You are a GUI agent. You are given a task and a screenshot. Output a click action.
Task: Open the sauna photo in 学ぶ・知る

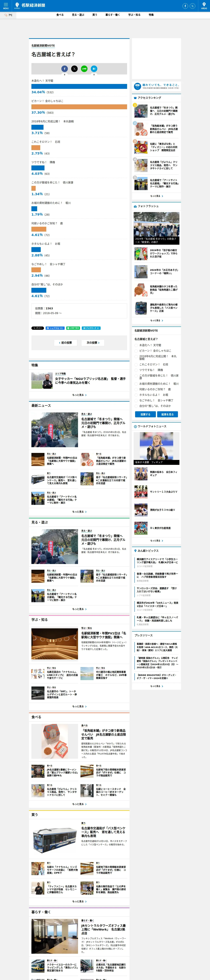[x=54, y=644]
